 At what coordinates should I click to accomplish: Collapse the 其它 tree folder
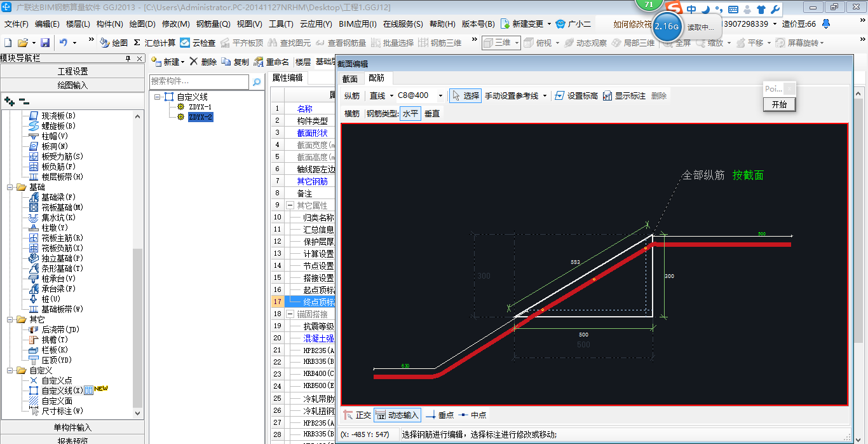11,319
